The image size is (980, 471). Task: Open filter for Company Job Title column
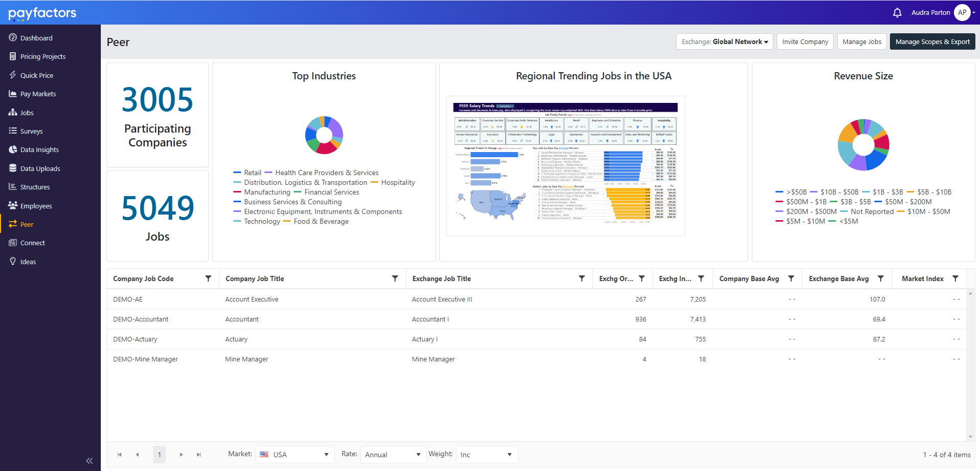tap(395, 279)
